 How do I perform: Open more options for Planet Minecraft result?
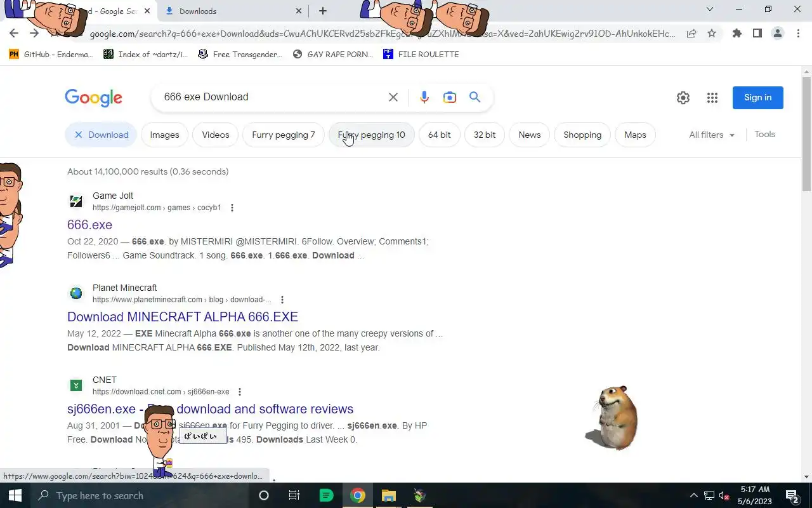pos(282,300)
